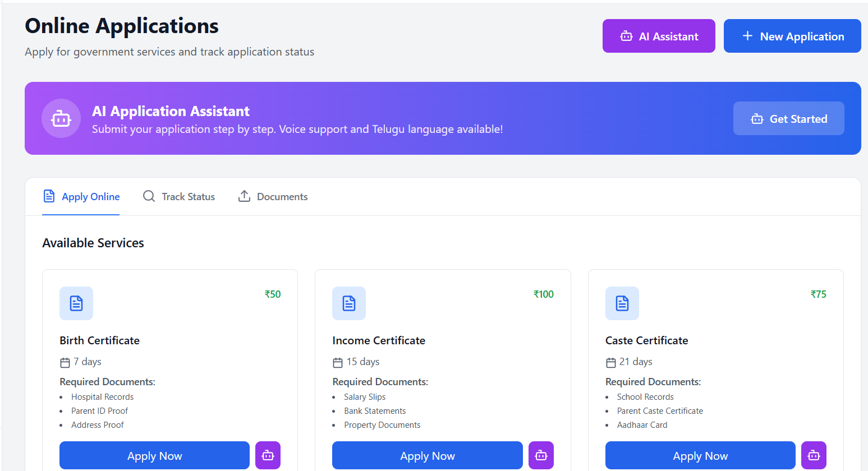The height and width of the screenshot is (471, 868).
Task: Apply Now for Birth Certificate
Action: pos(154,455)
